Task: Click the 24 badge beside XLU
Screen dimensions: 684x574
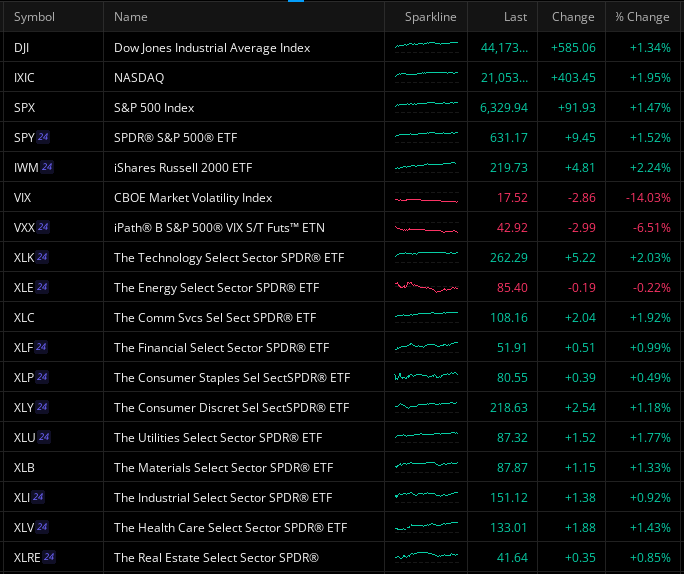Action: pyautogui.click(x=44, y=437)
